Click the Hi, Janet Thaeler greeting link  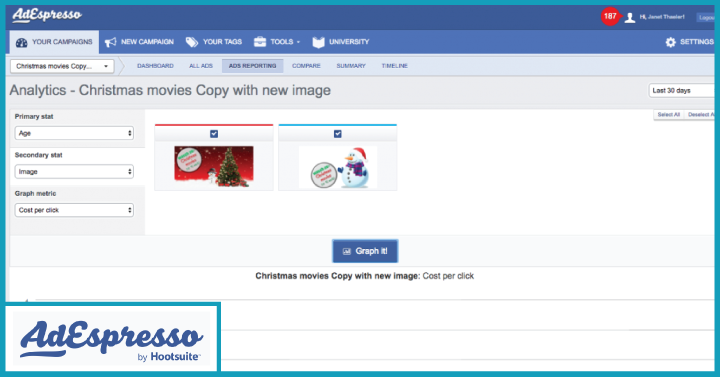tap(662, 17)
